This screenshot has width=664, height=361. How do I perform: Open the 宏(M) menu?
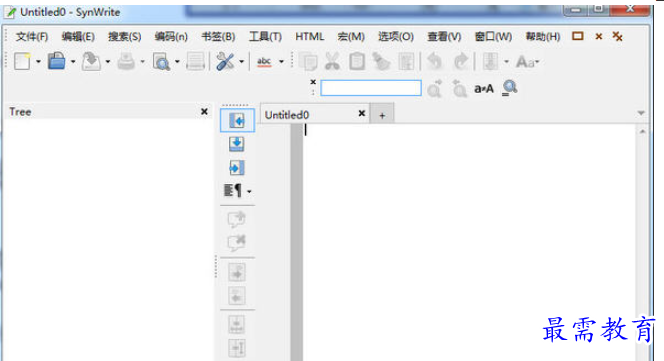[351, 37]
